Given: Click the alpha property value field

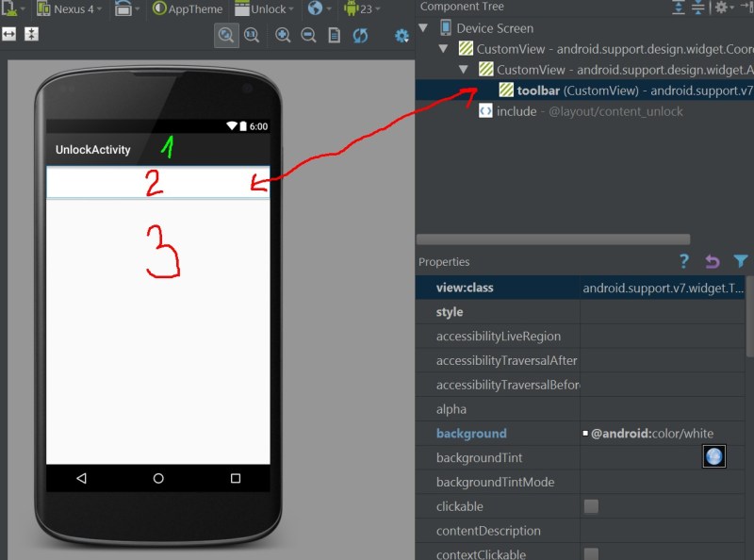Looking at the screenshot, I should pos(663,409).
